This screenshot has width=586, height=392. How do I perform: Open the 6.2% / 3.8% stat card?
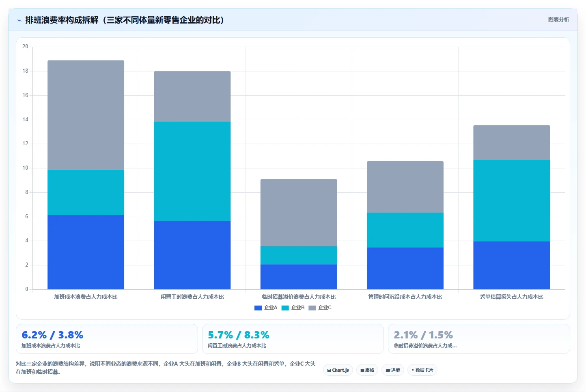[x=107, y=339]
